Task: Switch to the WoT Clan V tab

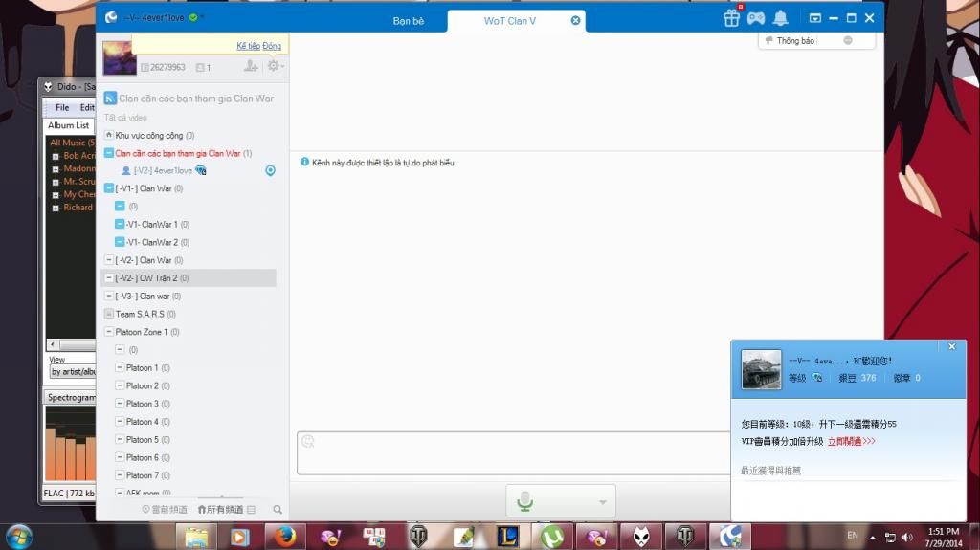Action: (x=509, y=21)
